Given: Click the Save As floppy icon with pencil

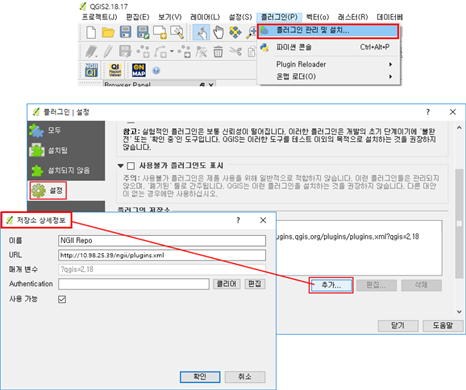Looking at the screenshot, I should (x=143, y=32).
